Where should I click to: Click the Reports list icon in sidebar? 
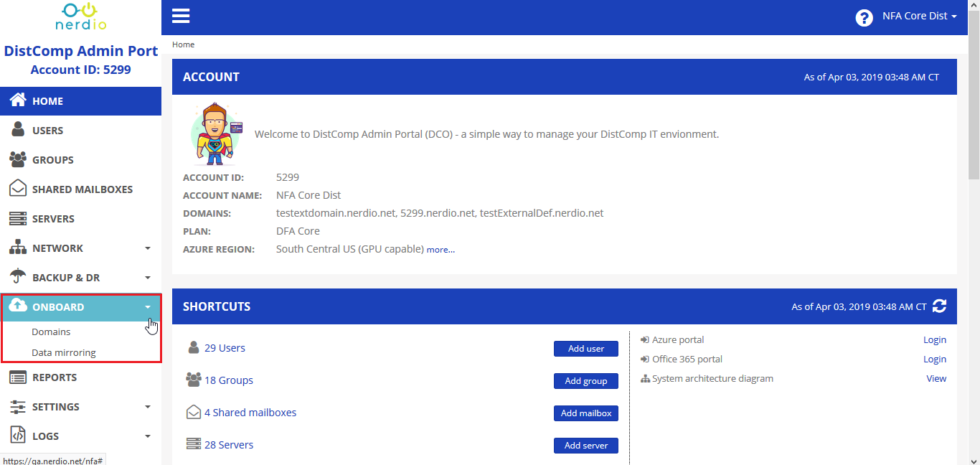coord(18,377)
